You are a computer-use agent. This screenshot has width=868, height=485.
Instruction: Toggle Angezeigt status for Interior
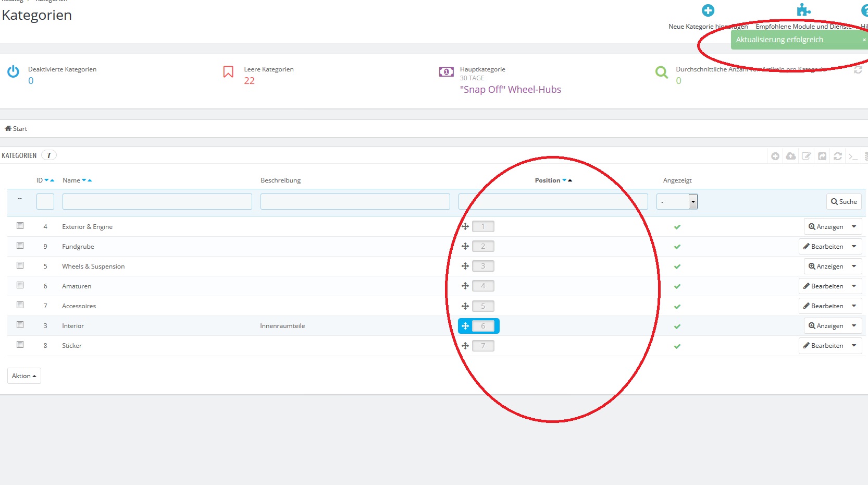(x=677, y=326)
